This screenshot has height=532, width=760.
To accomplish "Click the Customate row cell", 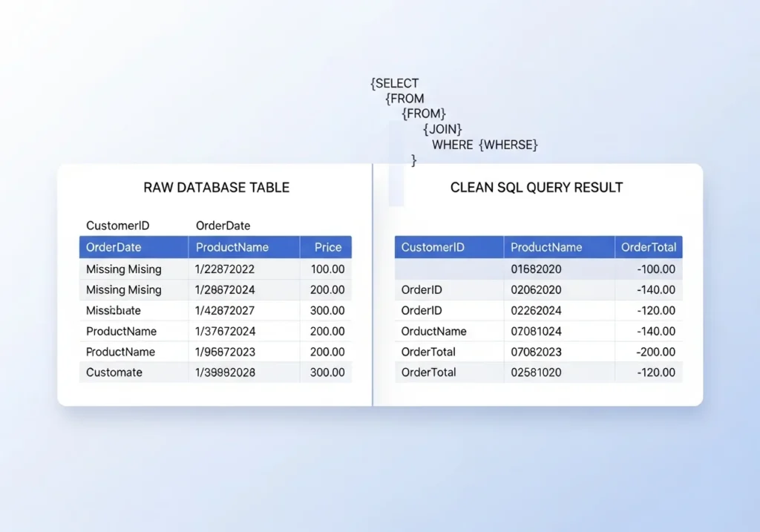I will pyautogui.click(x=114, y=372).
